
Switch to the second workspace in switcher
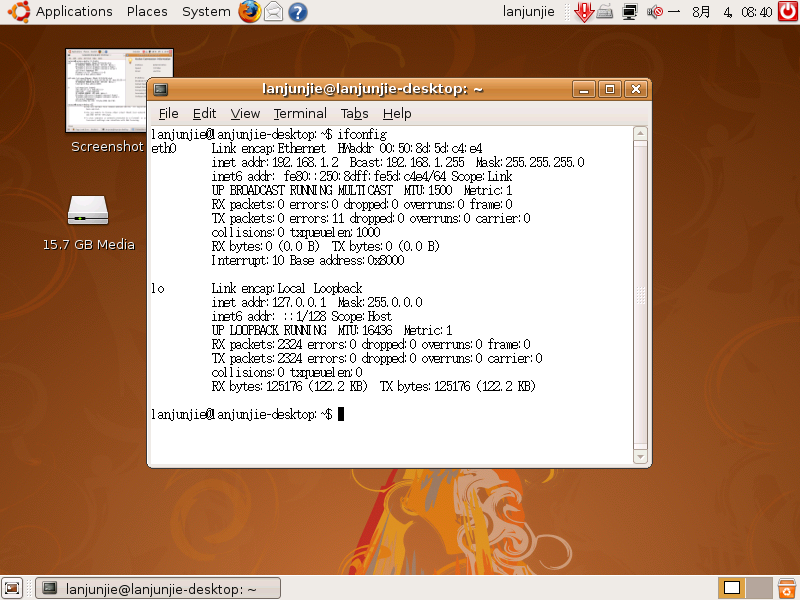(759, 588)
